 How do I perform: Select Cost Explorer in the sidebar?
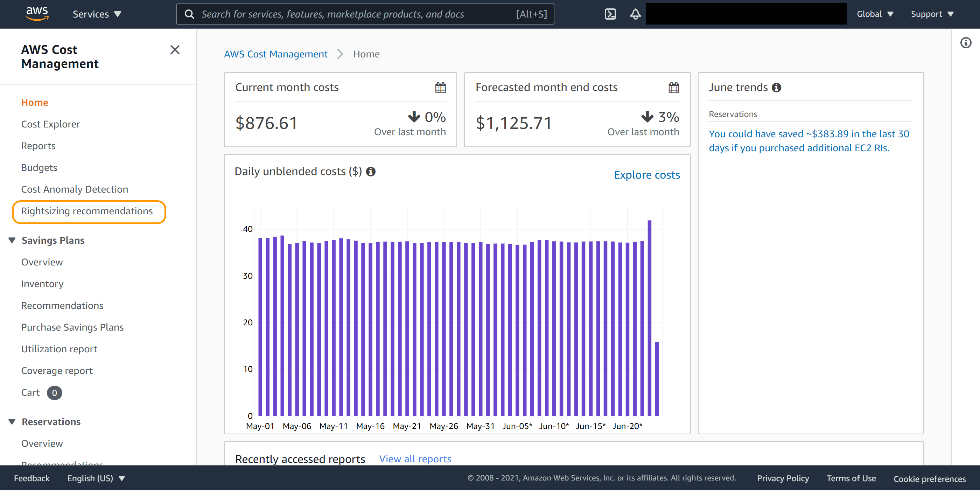(50, 124)
